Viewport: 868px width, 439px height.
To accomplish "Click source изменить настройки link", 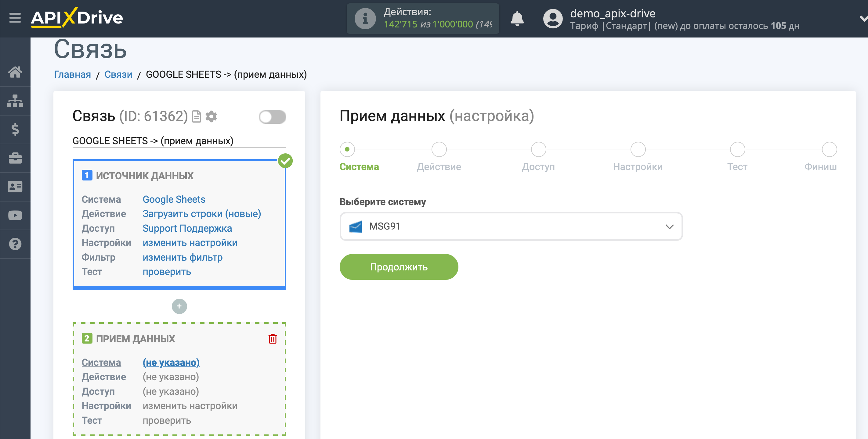I will [190, 243].
